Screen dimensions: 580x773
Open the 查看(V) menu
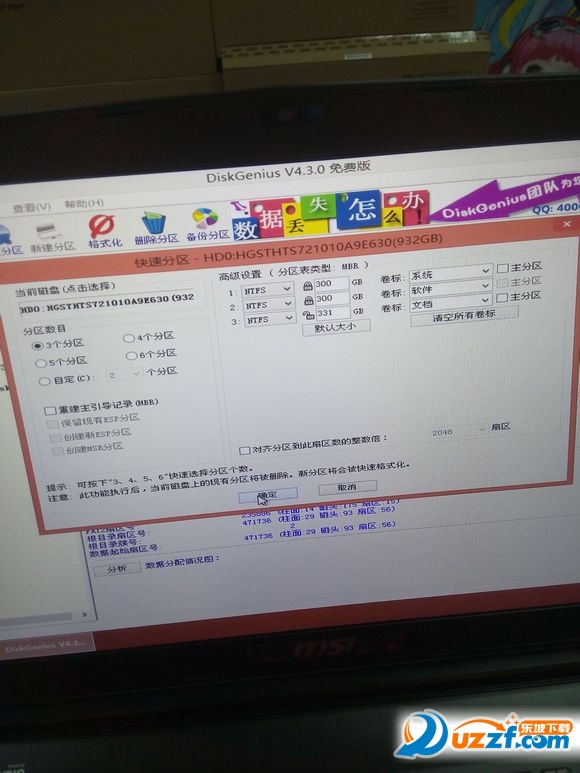click(x=31, y=207)
